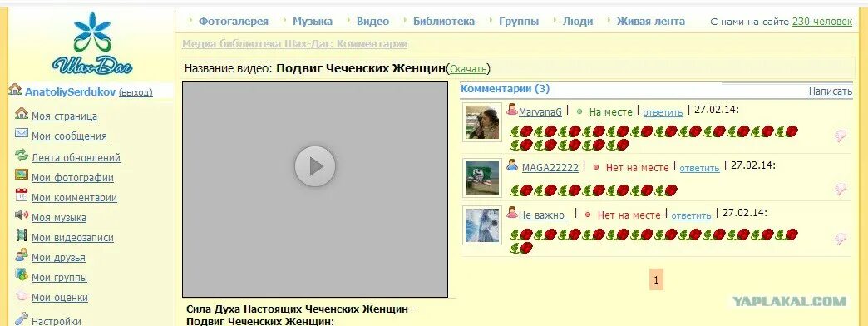Click thumbs-down icon on MAGA22222's comment
The height and width of the screenshot is (326, 868).
tap(841, 190)
